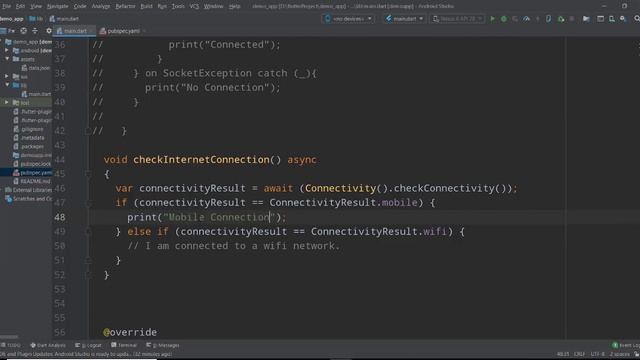Select External Libraries node
Image resolution: width=640 pixels, height=360 pixels.
[29, 190]
